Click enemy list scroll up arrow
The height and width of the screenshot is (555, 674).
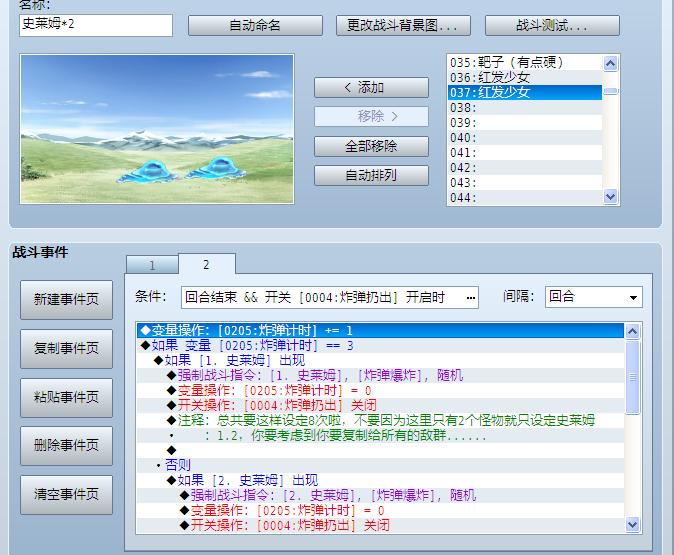tap(610, 64)
